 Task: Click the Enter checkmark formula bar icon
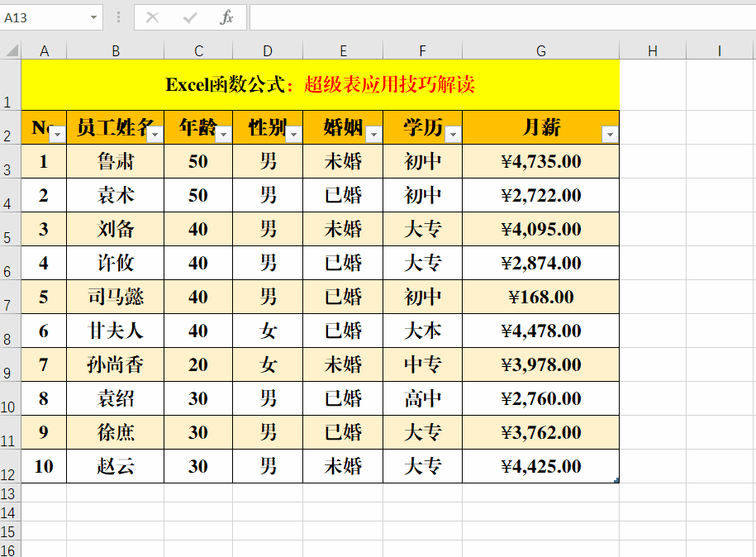[x=190, y=18]
